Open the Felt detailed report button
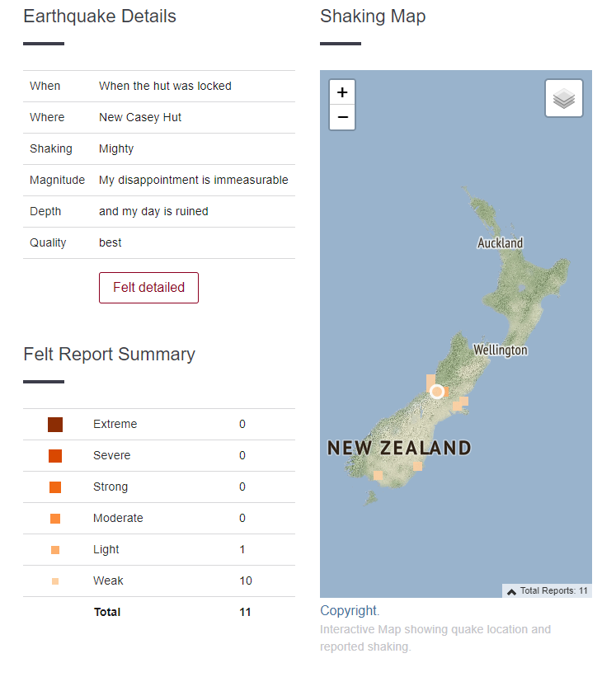This screenshot has height=677, width=616. [x=148, y=288]
